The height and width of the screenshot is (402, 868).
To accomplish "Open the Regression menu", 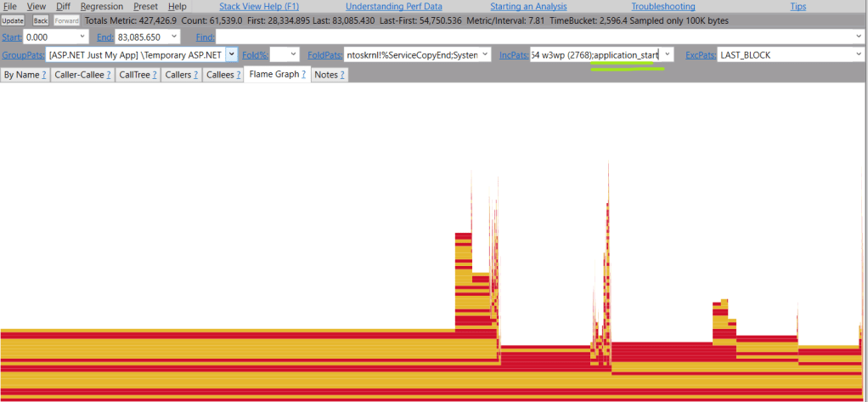I will [x=101, y=6].
